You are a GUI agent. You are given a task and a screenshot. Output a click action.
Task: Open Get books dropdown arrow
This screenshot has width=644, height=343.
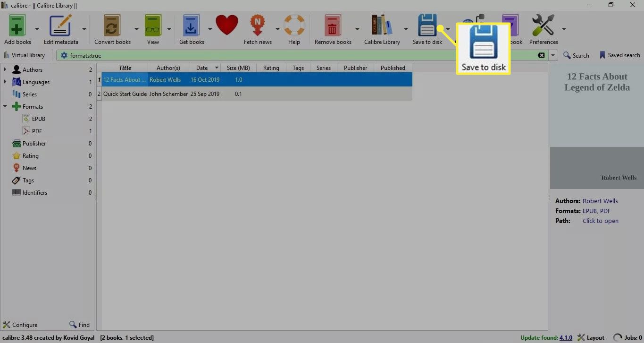210,29
